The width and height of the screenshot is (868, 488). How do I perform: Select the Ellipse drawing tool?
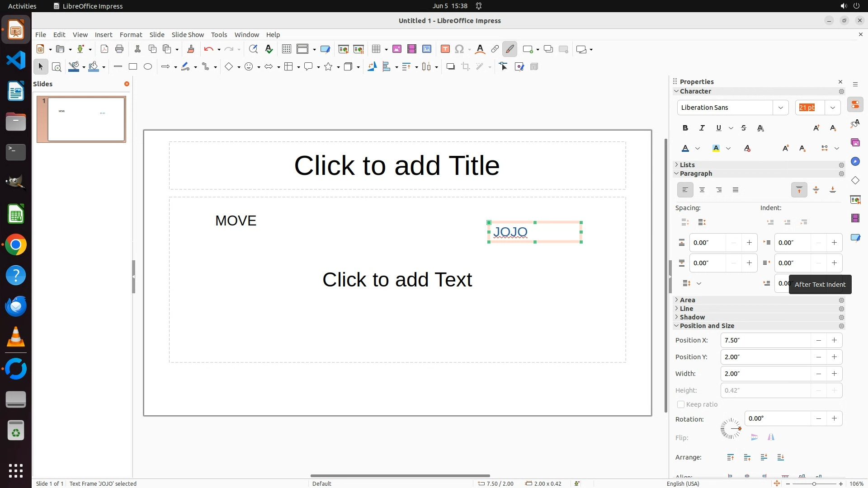(x=148, y=67)
